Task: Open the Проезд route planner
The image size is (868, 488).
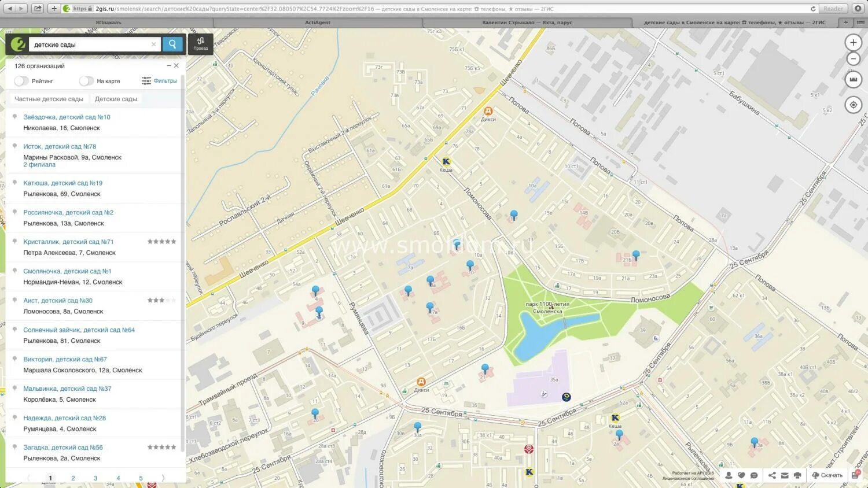Action: [201, 44]
